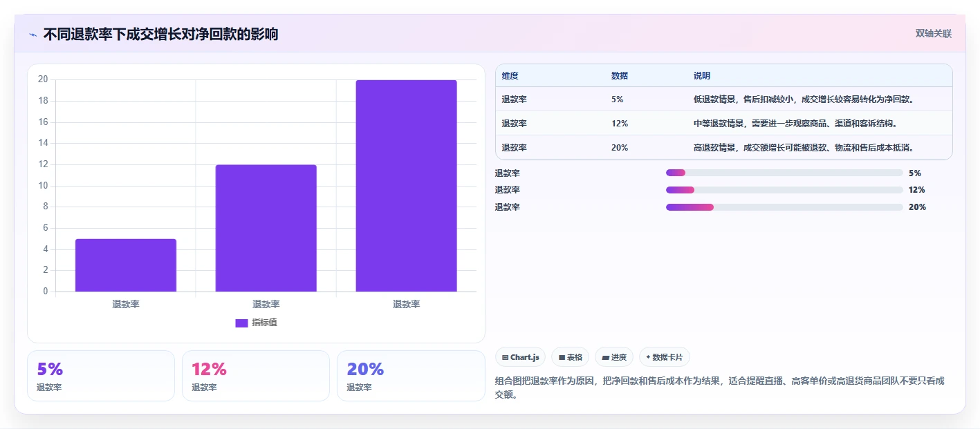Viewport: 980px width, 429px height.
Task: Click the 20% cell in the table
Action: click(x=620, y=148)
